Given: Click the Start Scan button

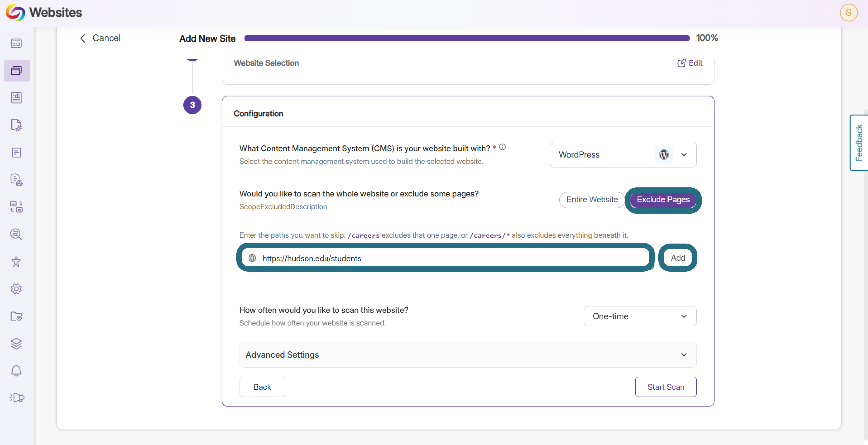Looking at the screenshot, I should [x=666, y=387].
